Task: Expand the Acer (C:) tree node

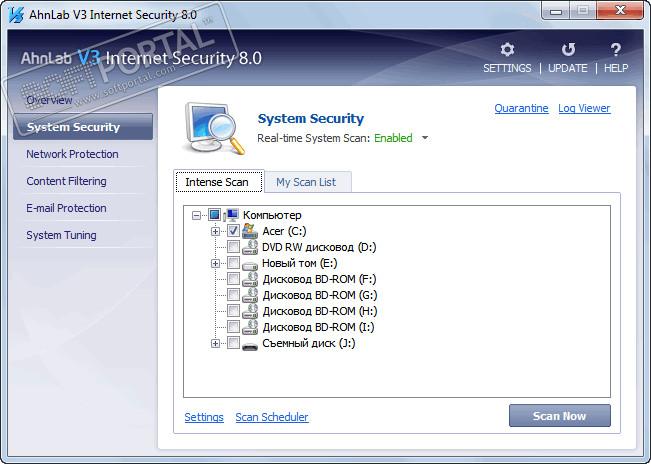Action: click(215, 231)
